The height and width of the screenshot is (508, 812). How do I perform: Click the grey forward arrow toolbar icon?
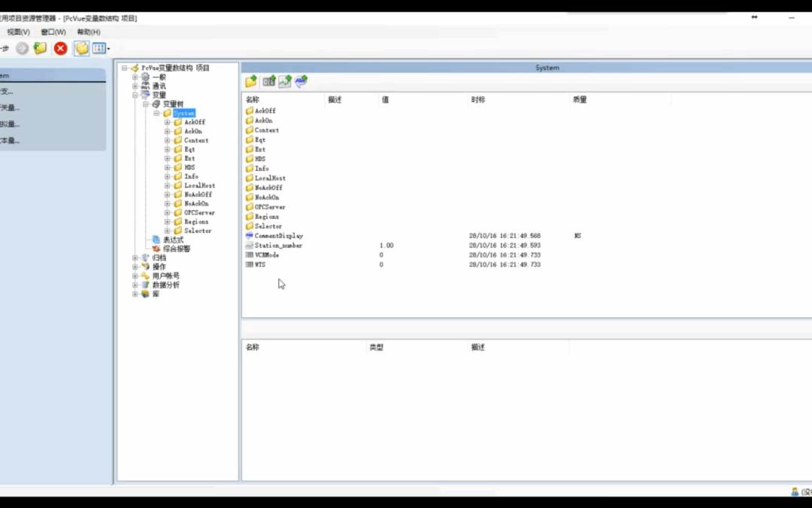coord(22,48)
